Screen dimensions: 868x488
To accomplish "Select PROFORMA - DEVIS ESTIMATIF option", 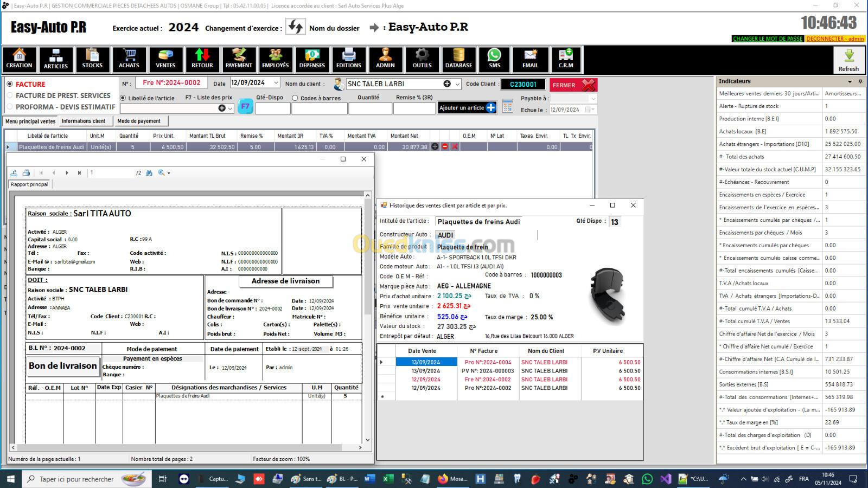I will click(x=10, y=107).
